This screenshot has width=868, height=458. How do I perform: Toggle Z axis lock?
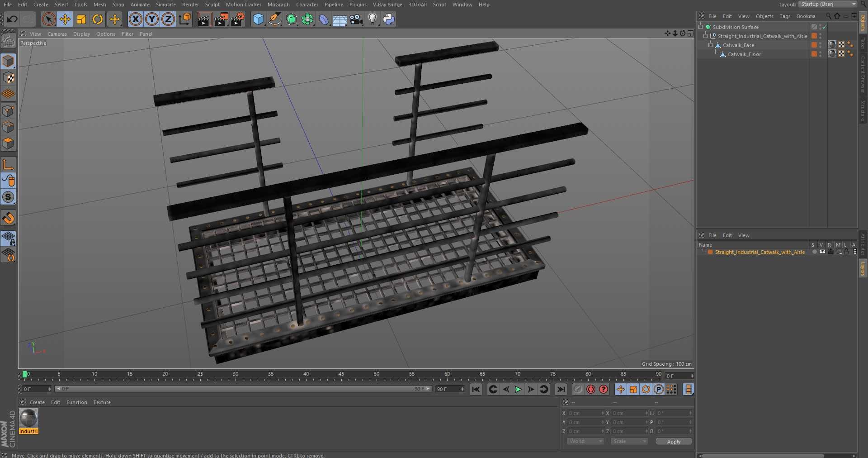(168, 19)
